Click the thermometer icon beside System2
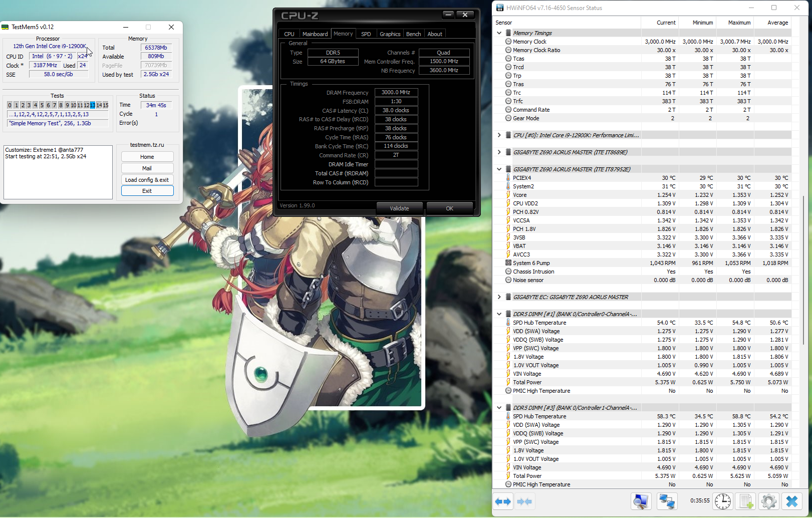Viewport: 812px width, 518px height. coord(508,186)
